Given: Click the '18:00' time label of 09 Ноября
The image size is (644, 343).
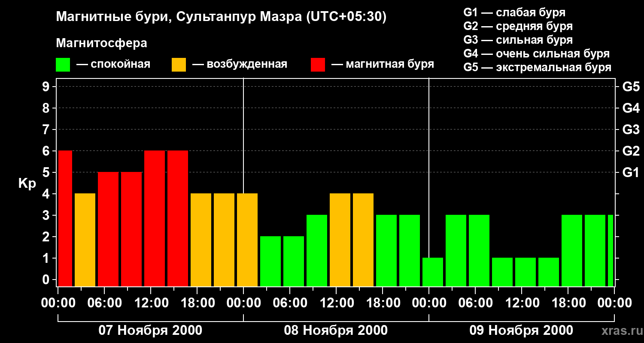Looking at the screenshot, I should pyautogui.click(x=568, y=303).
